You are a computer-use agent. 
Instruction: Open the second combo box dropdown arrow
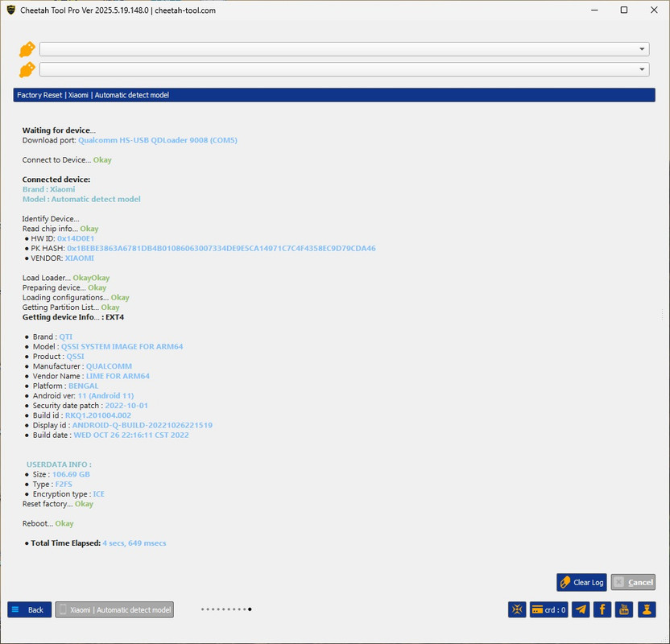pyautogui.click(x=642, y=69)
